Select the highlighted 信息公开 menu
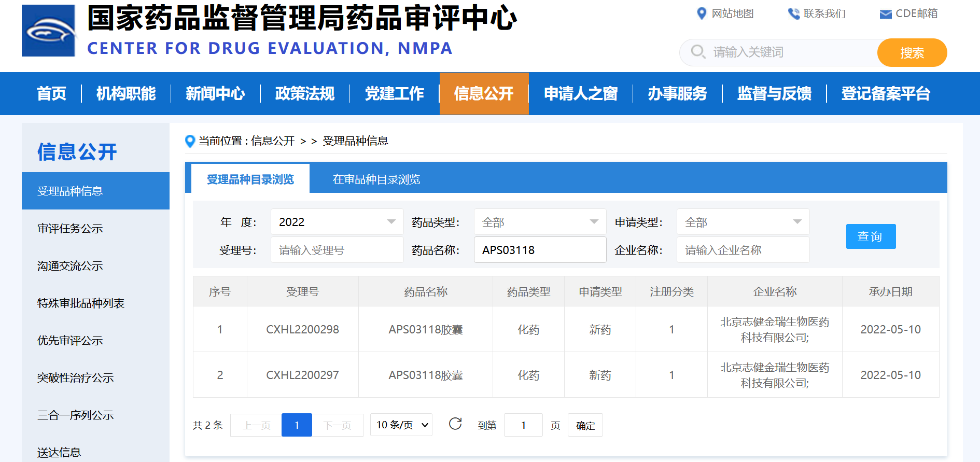This screenshot has height=462, width=980. (484, 93)
